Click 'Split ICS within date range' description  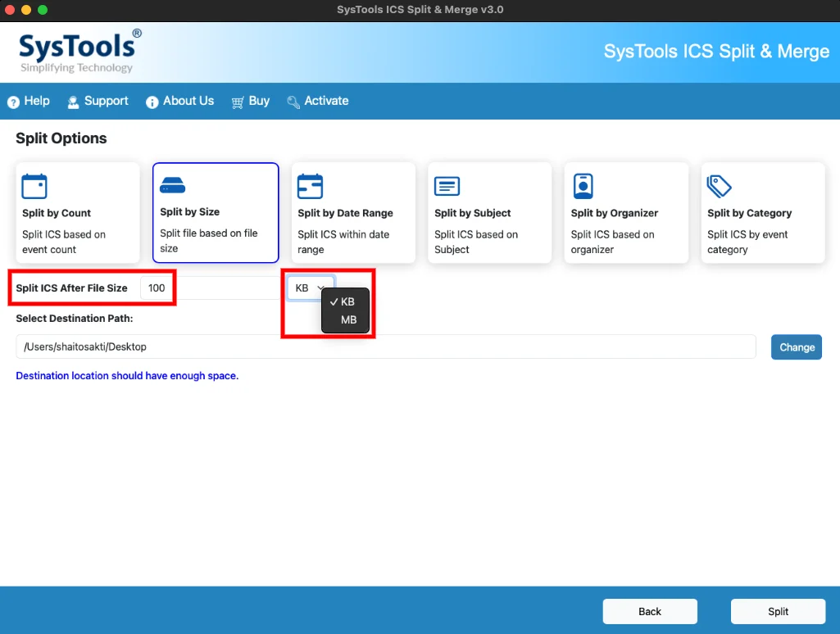coord(343,242)
